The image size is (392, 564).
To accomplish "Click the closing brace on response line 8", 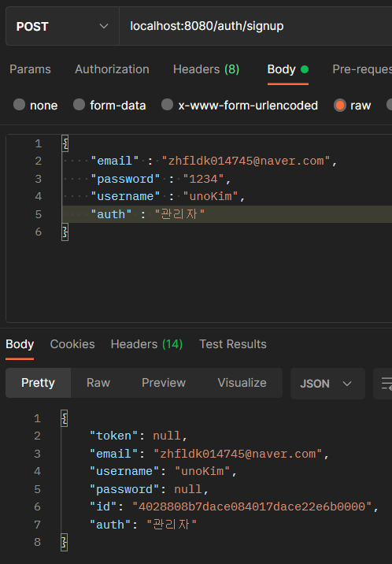I will pyautogui.click(x=65, y=542).
